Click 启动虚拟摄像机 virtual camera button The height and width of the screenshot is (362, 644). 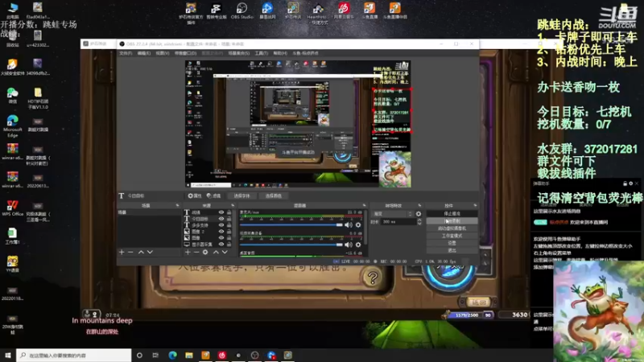452,228
